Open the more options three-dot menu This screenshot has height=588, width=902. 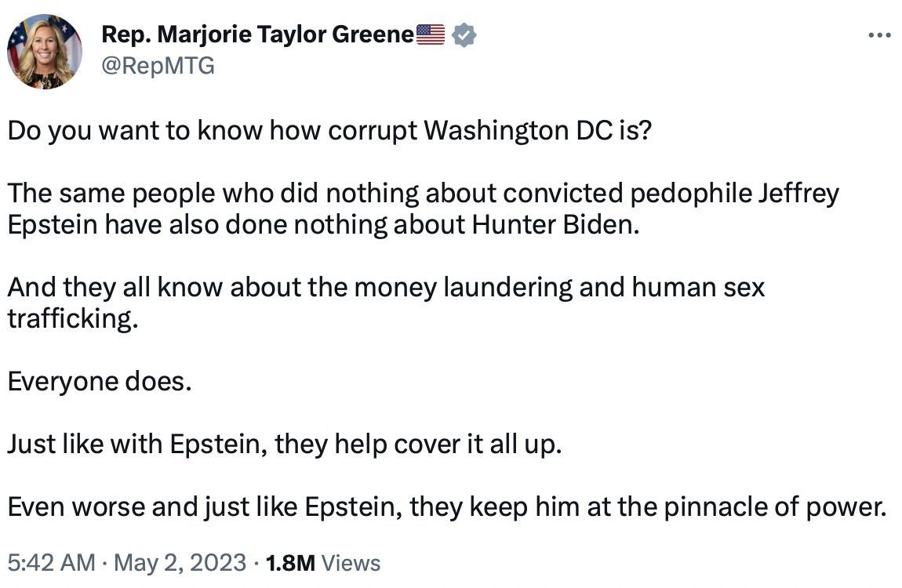pyautogui.click(x=879, y=36)
